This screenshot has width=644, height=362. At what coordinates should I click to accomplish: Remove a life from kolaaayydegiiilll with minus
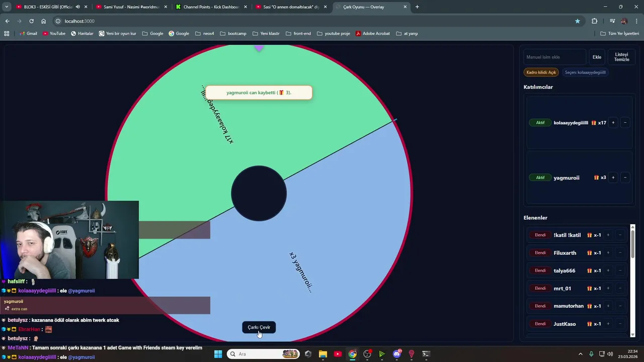point(625,123)
